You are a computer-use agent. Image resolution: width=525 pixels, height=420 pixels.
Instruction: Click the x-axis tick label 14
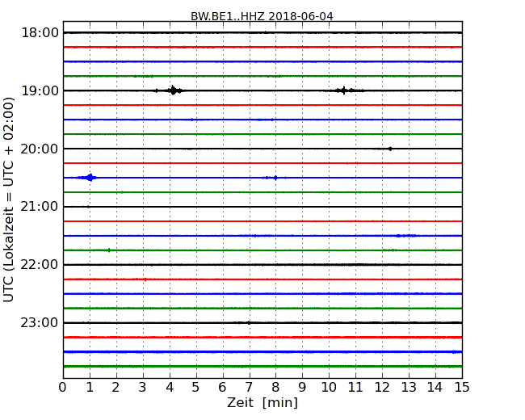(x=435, y=388)
